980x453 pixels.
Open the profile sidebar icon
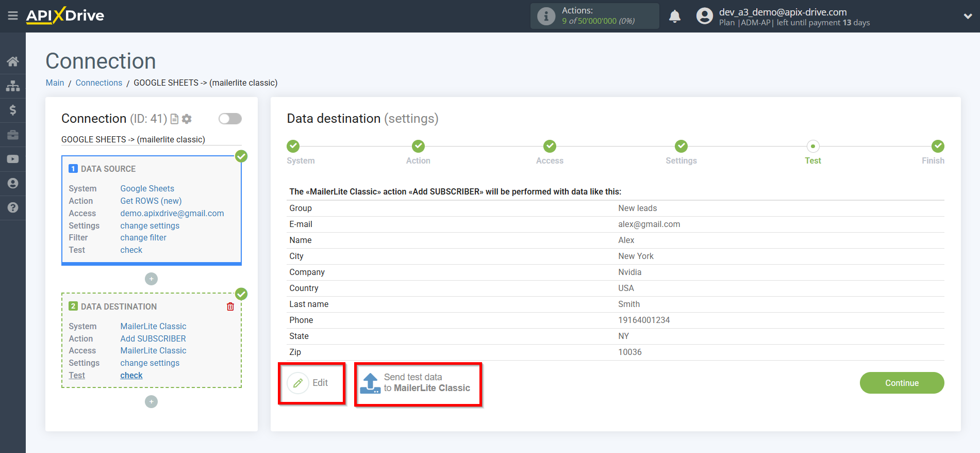coord(13,183)
